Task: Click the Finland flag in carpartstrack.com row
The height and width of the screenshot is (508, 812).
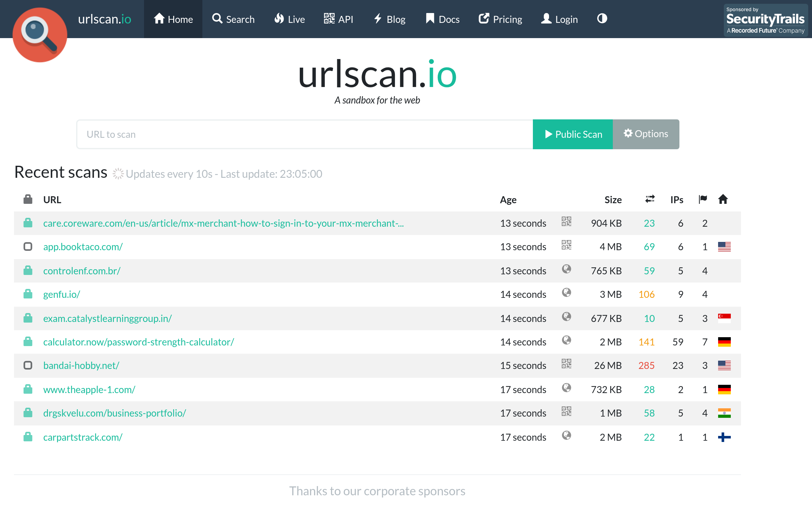Action: [x=724, y=437]
